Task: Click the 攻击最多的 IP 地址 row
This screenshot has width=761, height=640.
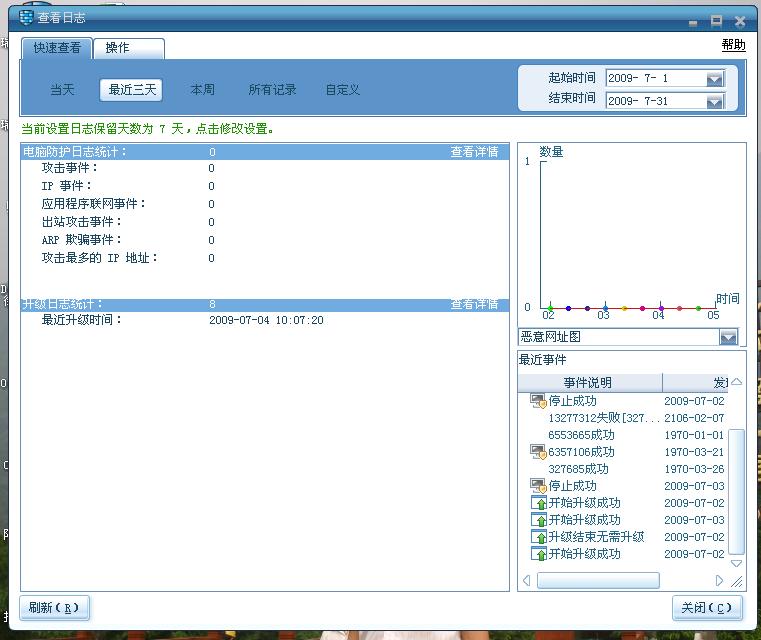Action: point(265,258)
